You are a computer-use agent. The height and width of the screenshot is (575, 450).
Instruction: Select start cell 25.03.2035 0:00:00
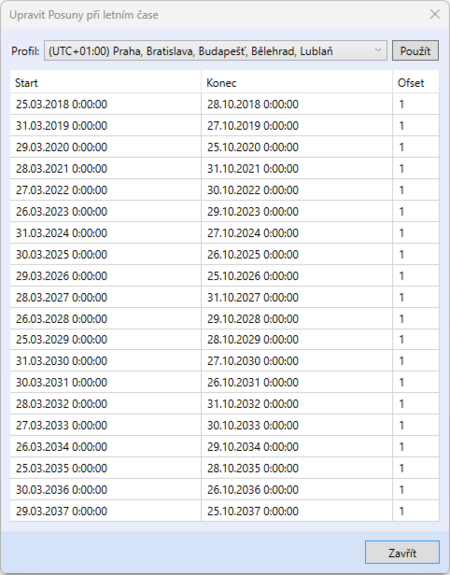[x=105, y=468]
